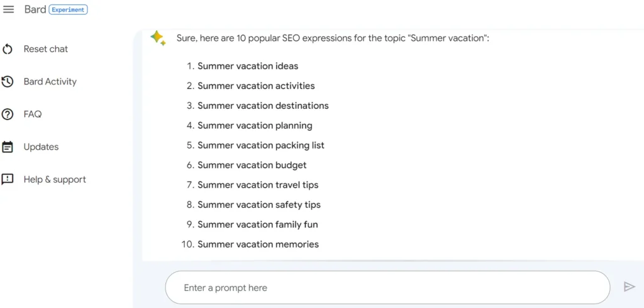Open the Updates text label
This screenshot has height=308, width=644.
click(x=41, y=147)
